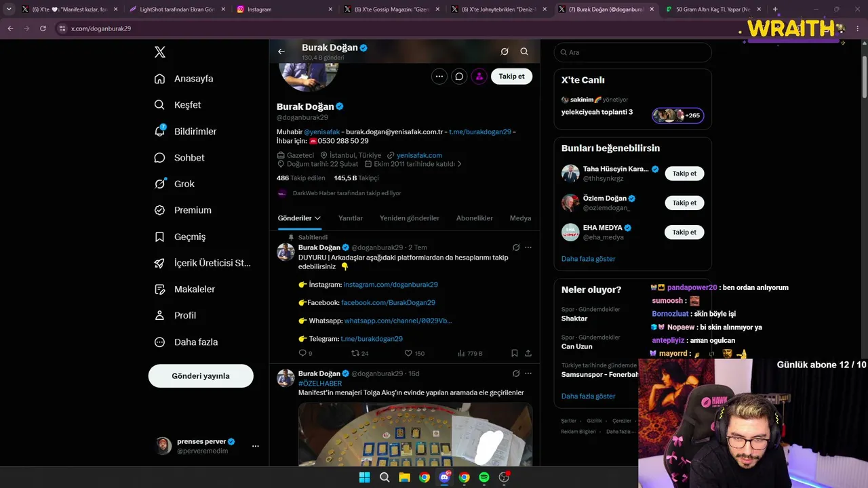Click the X logo in the sidebar

[x=160, y=52]
